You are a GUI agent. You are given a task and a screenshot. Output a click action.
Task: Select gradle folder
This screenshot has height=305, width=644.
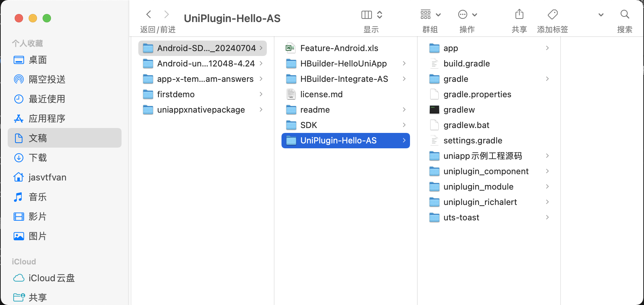[x=489, y=79]
